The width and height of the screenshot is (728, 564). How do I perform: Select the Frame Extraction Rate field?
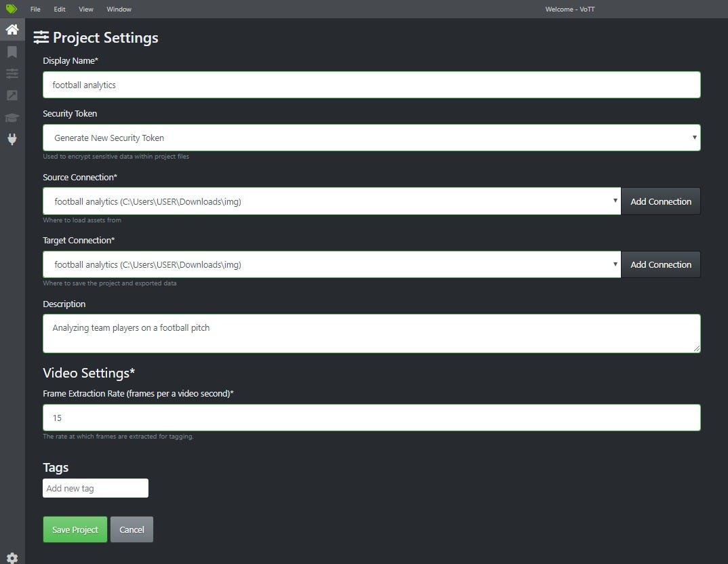pos(371,418)
